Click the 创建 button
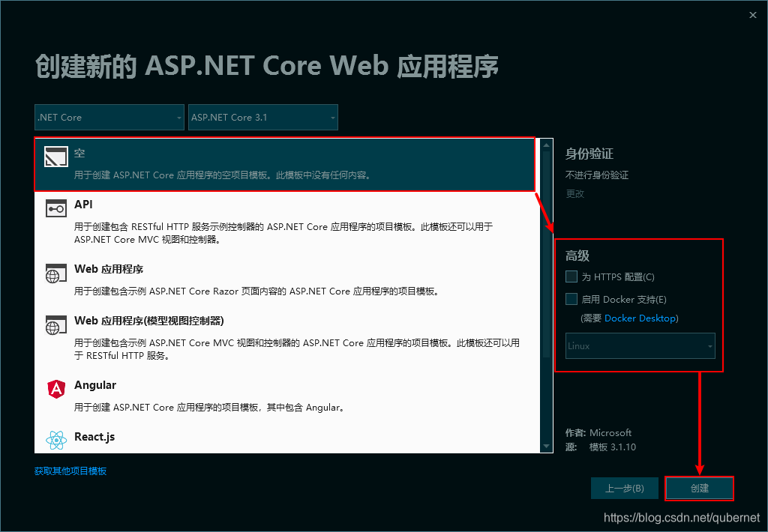Viewport: 768px width, 532px height. [x=700, y=488]
